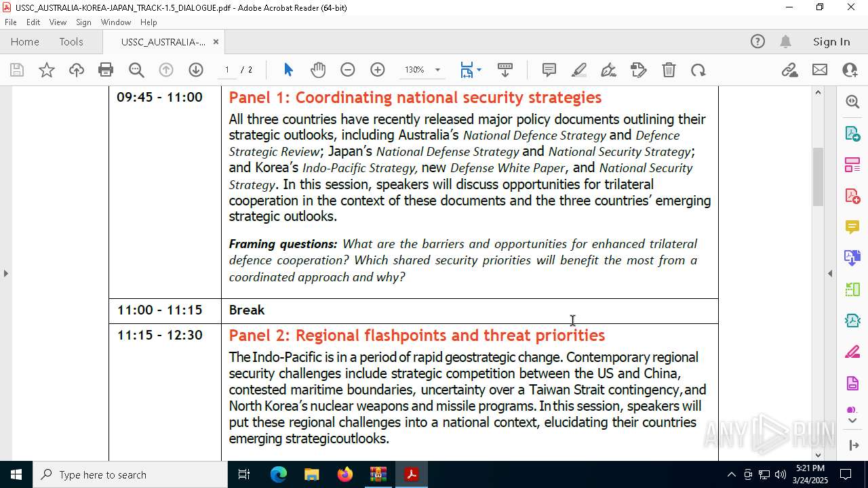Open the Windows notification center

[846, 474]
